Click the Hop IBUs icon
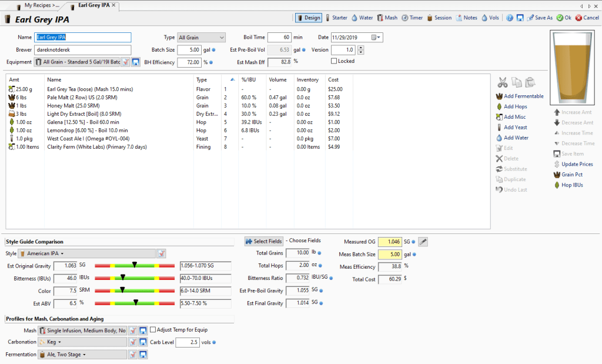The image size is (602, 364). pyautogui.click(x=557, y=185)
